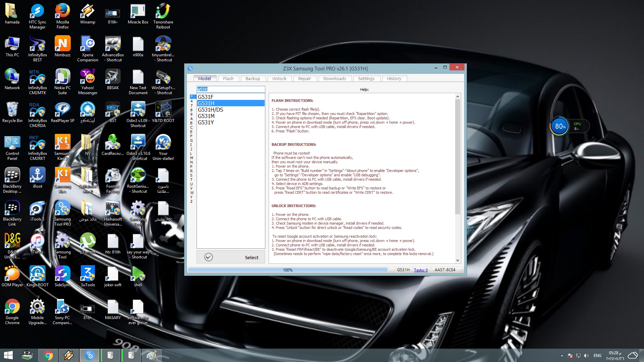The image size is (644, 362).
Task: Open Yahoo! Messenger icon
Action: point(88,82)
